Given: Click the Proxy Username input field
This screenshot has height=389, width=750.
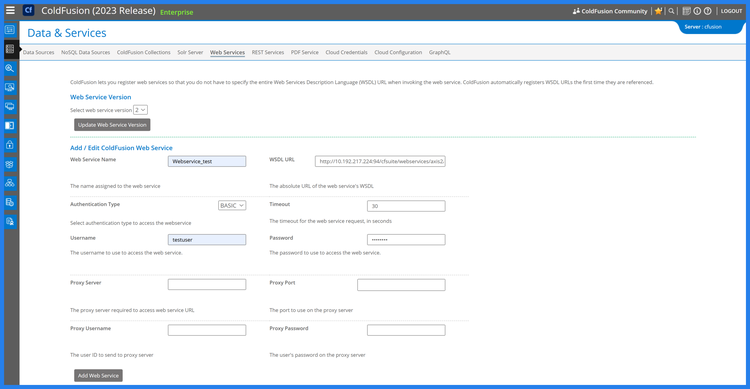Looking at the screenshot, I should pyautogui.click(x=207, y=330).
